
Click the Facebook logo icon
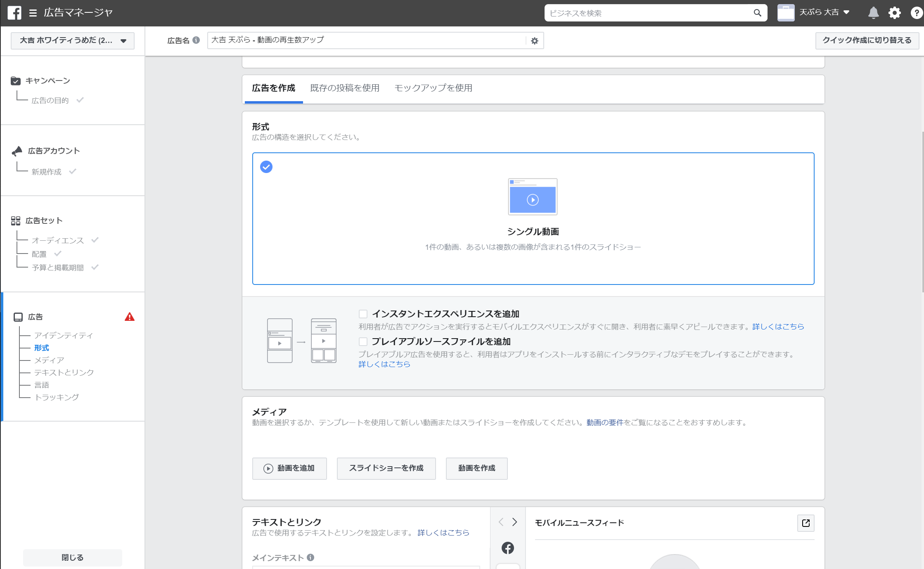(14, 13)
